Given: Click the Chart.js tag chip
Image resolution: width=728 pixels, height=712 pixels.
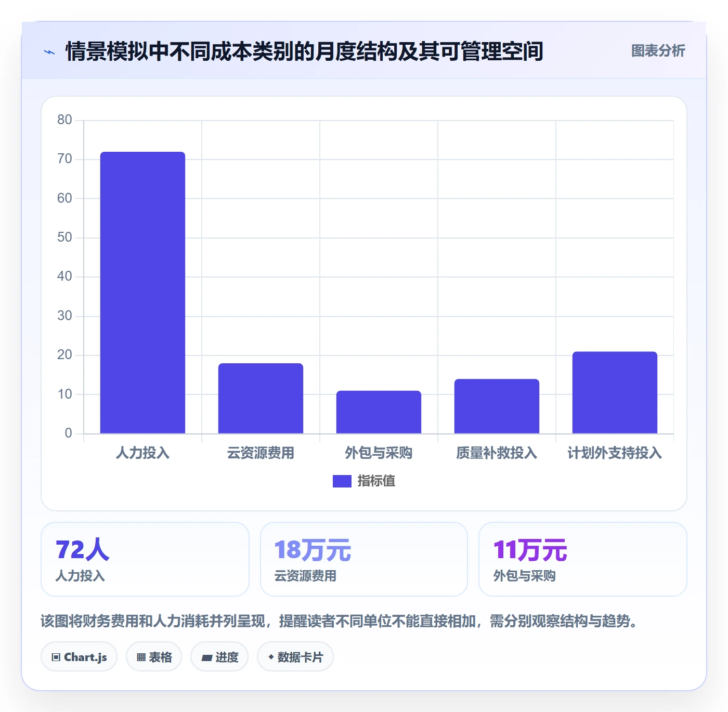Looking at the screenshot, I should [79, 657].
